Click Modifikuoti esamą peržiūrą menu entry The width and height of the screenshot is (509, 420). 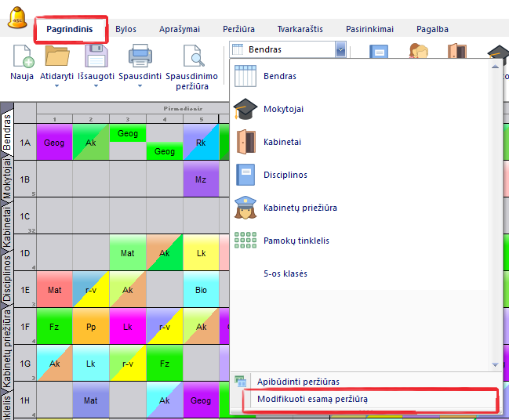(312, 400)
